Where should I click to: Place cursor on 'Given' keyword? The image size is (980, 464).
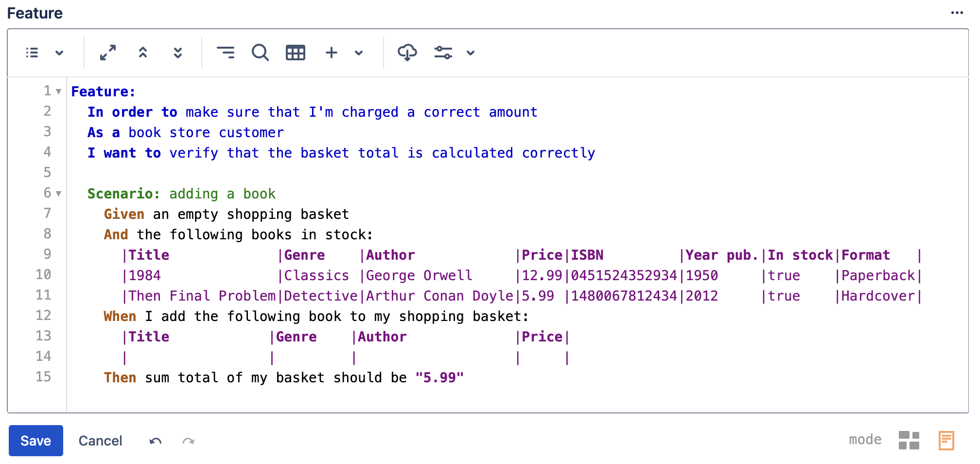click(124, 214)
